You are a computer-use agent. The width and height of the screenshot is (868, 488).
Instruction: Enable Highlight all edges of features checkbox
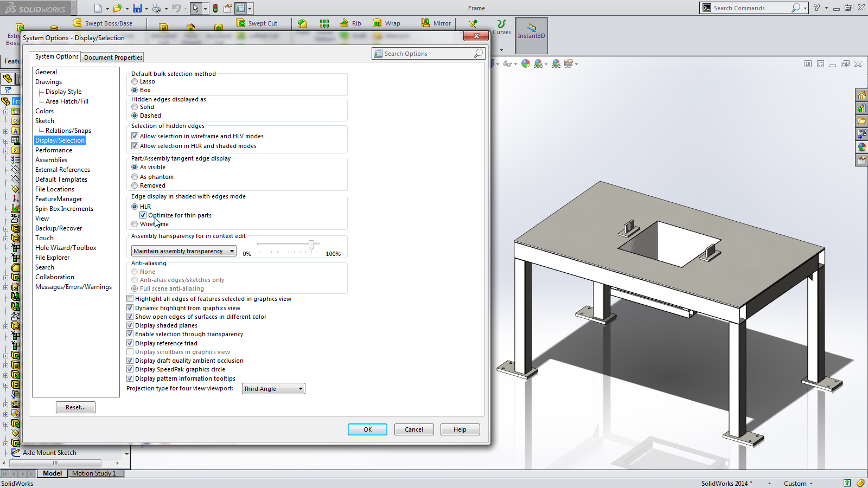point(130,299)
